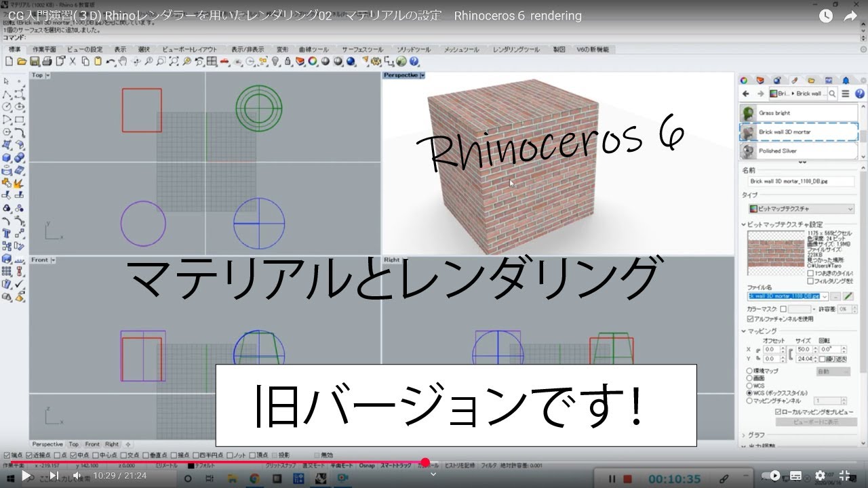868x488 pixels.
Task: Click the Cut scissors icon
Action: tap(73, 61)
